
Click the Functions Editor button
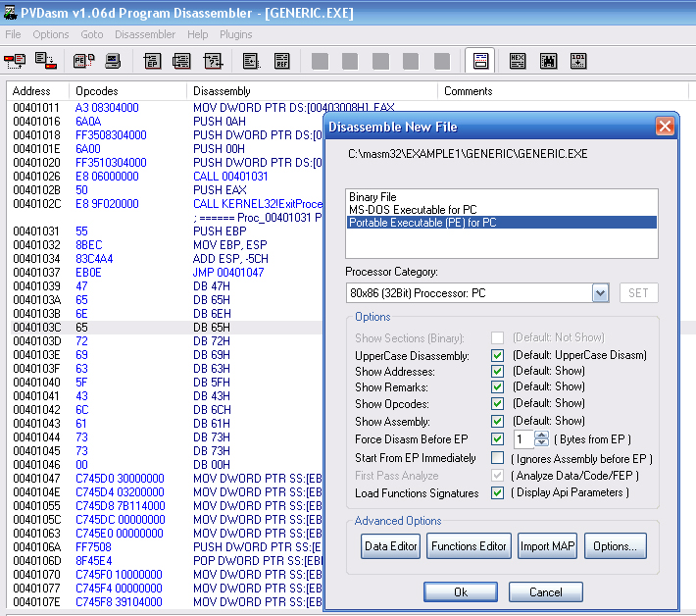469,546
